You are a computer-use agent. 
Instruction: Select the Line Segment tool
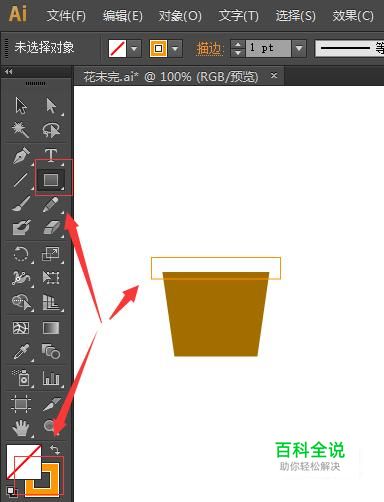click(x=21, y=180)
